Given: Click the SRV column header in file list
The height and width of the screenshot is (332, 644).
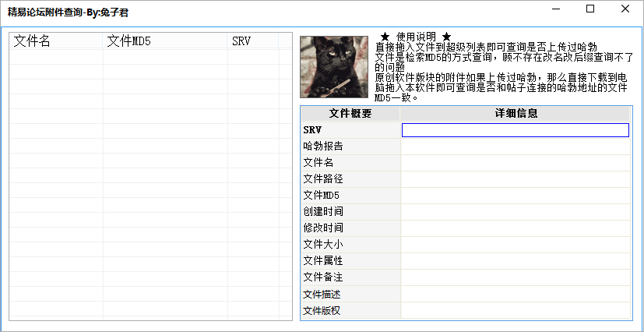Looking at the screenshot, I should (252, 41).
